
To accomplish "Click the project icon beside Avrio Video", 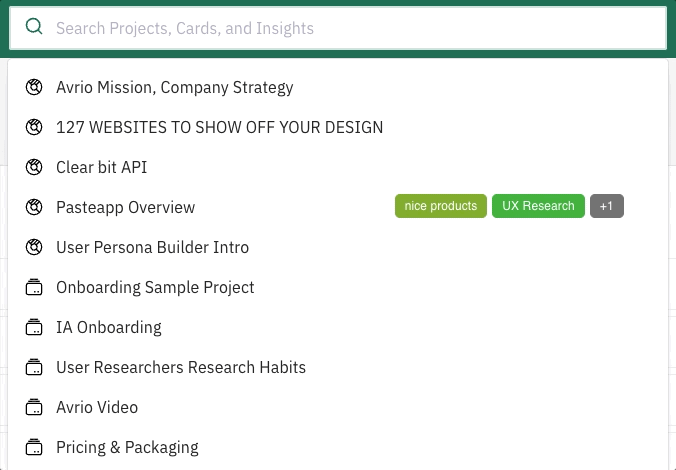I will [34, 407].
